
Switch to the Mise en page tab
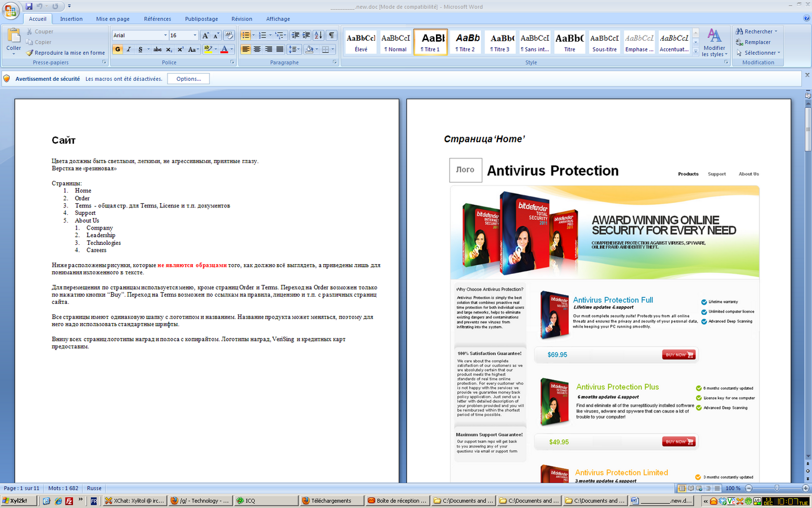(x=113, y=19)
